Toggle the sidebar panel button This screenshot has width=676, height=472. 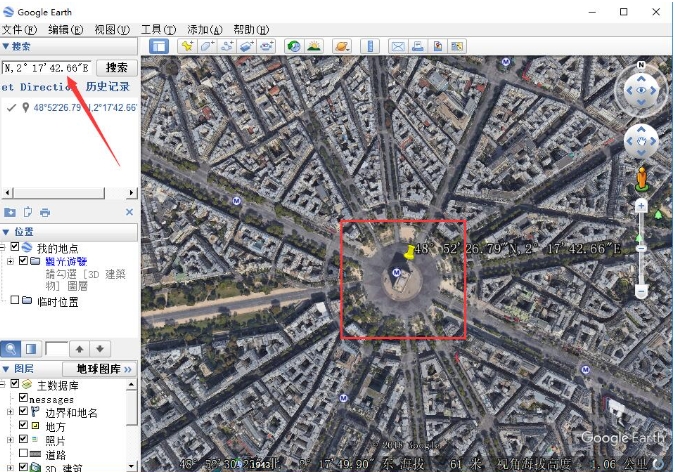pyautogui.click(x=159, y=46)
